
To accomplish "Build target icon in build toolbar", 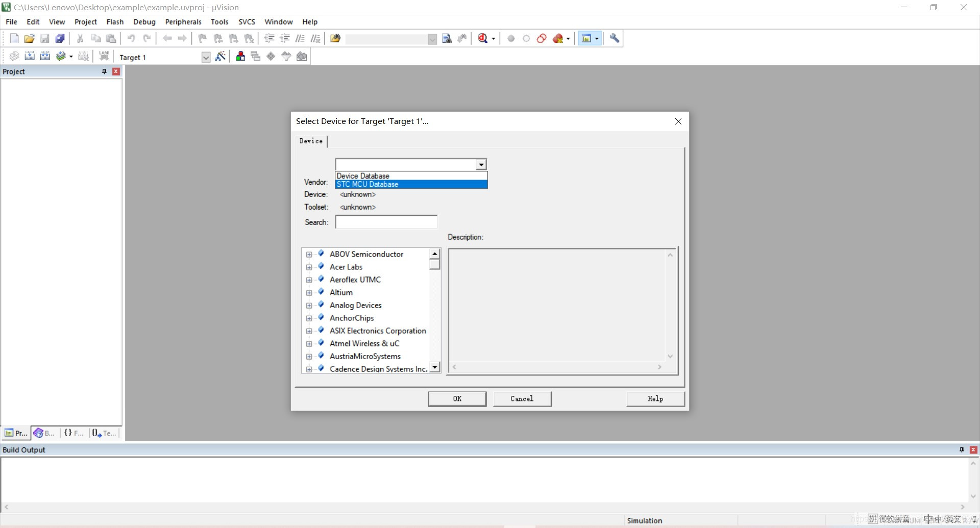I will [x=30, y=57].
